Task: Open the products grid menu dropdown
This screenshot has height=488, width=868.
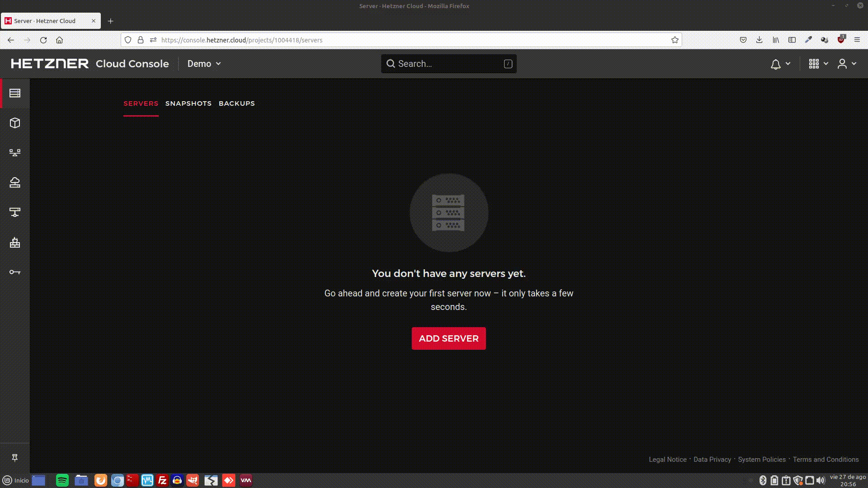Action: coord(817,64)
